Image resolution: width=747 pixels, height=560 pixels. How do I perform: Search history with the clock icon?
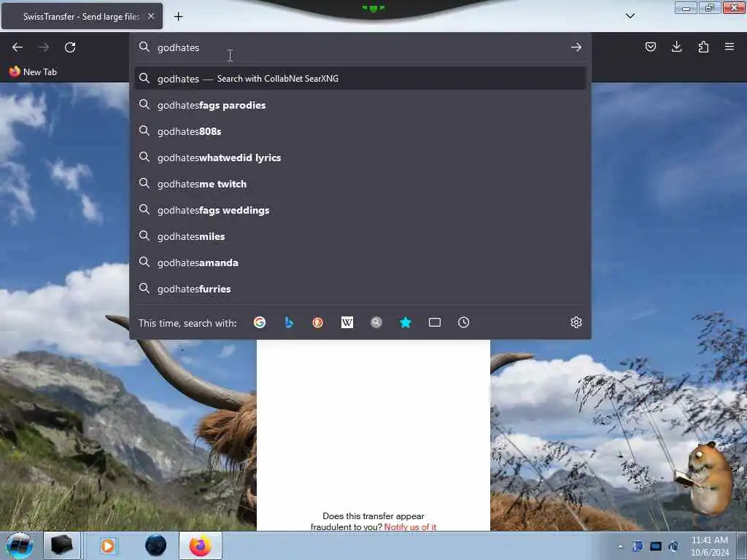463,322
